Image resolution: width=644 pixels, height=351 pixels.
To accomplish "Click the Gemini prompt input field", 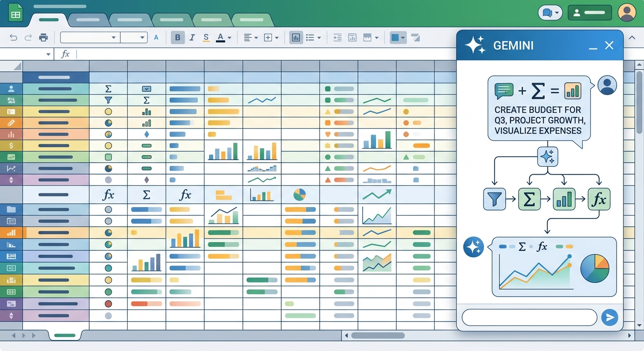I will 530,317.
